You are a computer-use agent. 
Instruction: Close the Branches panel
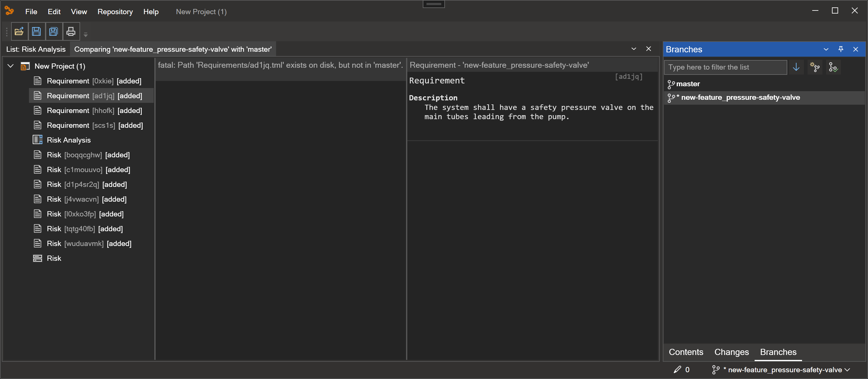coord(856,50)
